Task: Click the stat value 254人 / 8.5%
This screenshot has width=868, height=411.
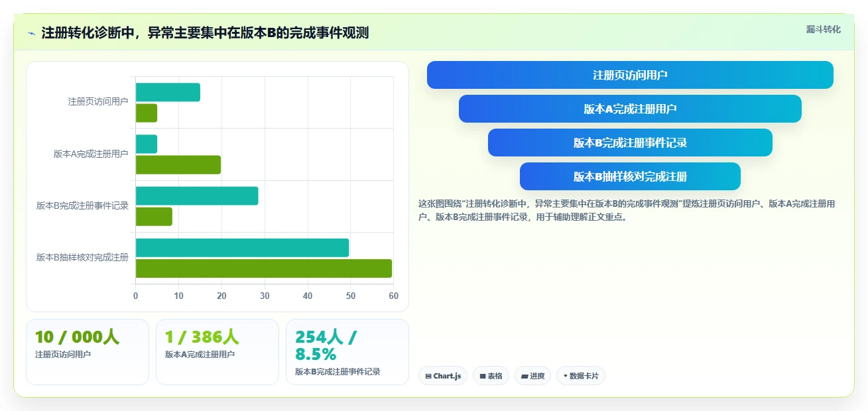Action: coord(327,345)
